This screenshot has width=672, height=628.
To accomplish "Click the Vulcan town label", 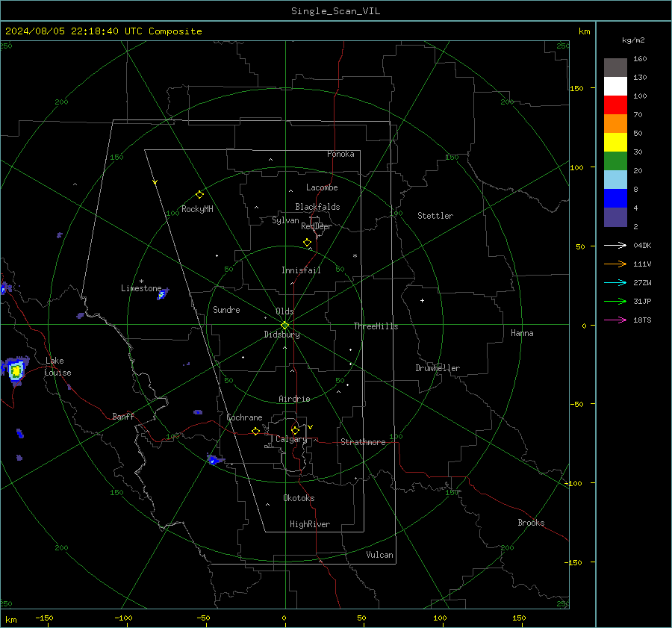I will click(379, 555).
